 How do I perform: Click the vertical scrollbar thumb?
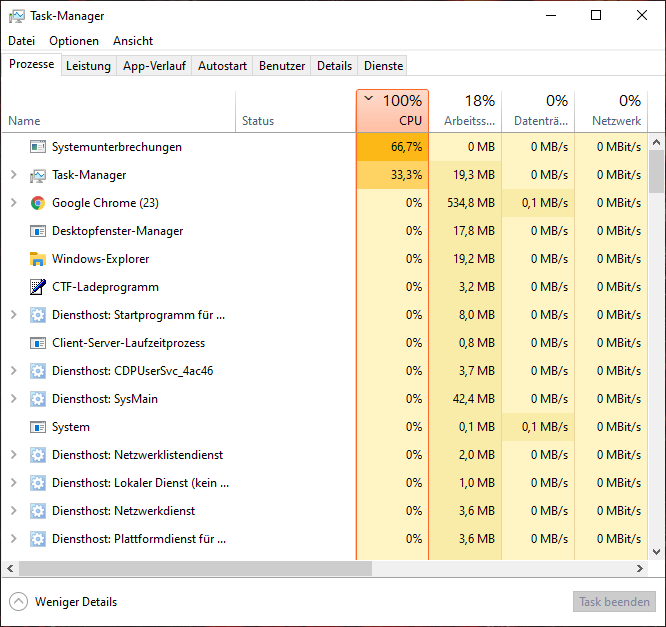[657, 171]
